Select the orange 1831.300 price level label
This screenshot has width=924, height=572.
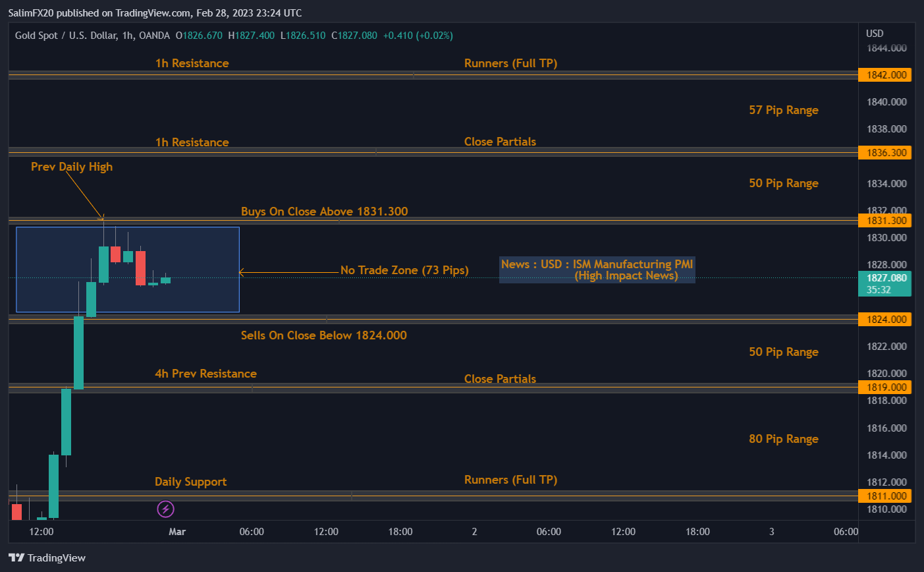click(885, 220)
